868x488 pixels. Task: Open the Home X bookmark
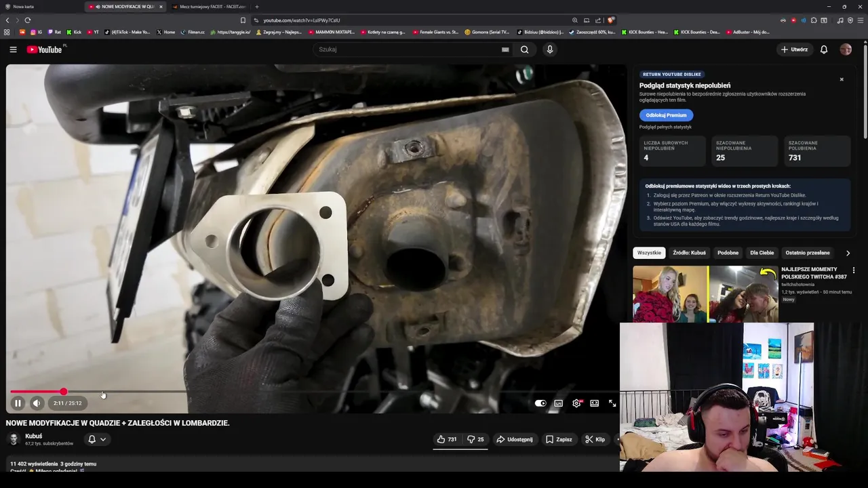(165, 32)
